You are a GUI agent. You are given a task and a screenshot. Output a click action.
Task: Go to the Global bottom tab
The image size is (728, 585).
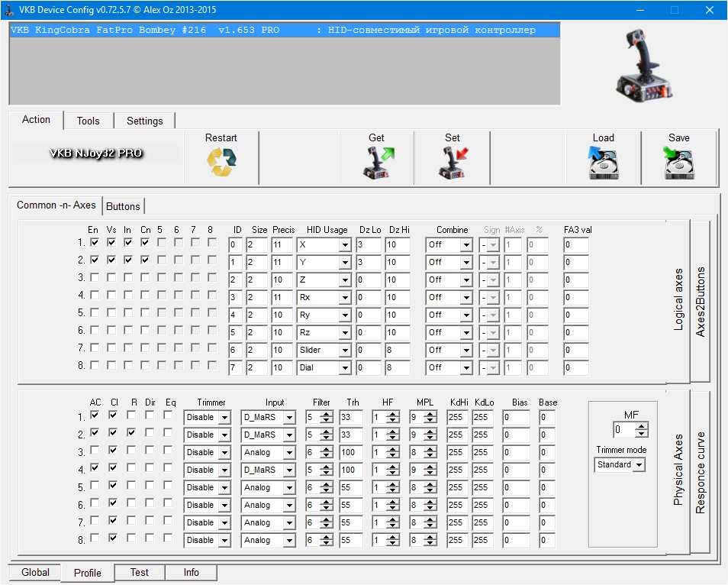(x=35, y=573)
